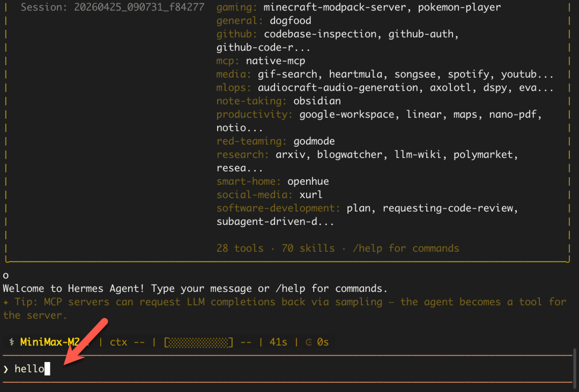Click the timer icon beside 0s
The height and width of the screenshot is (392, 579).
tap(308, 342)
